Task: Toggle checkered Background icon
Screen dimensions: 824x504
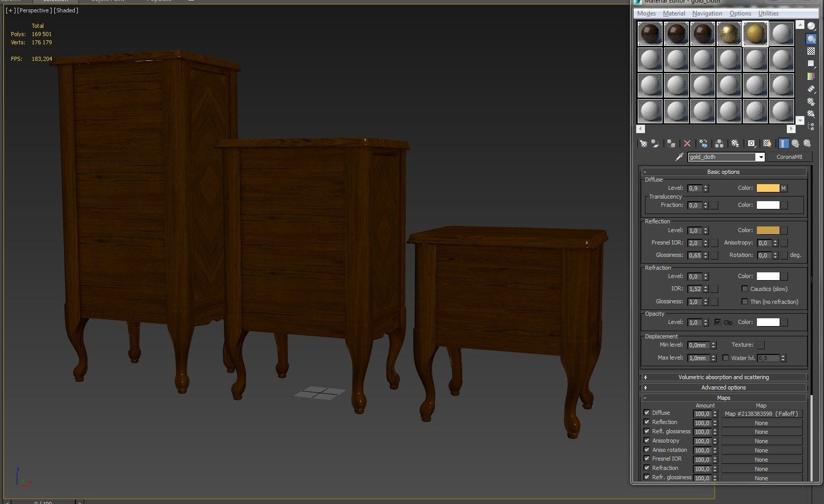Action: click(811, 51)
